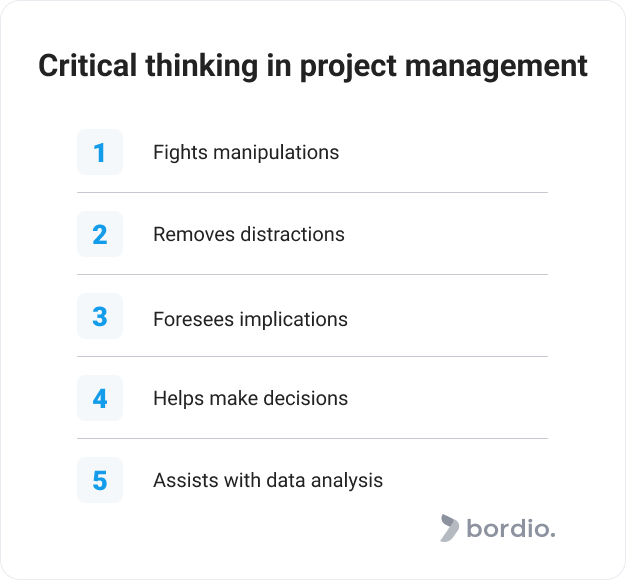Image resolution: width=626 pixels, height=580 pixels.
Task: Click the word 'Critical' in the heading
Action: (x=87, y=65)
